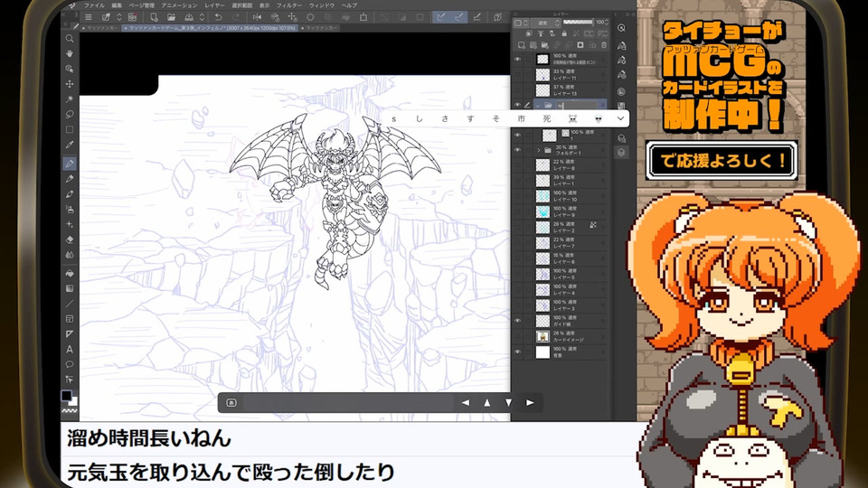Toggle visibility of フォルダー1 folder
This screenshot has width=868, height=488.
coord(518,150)
